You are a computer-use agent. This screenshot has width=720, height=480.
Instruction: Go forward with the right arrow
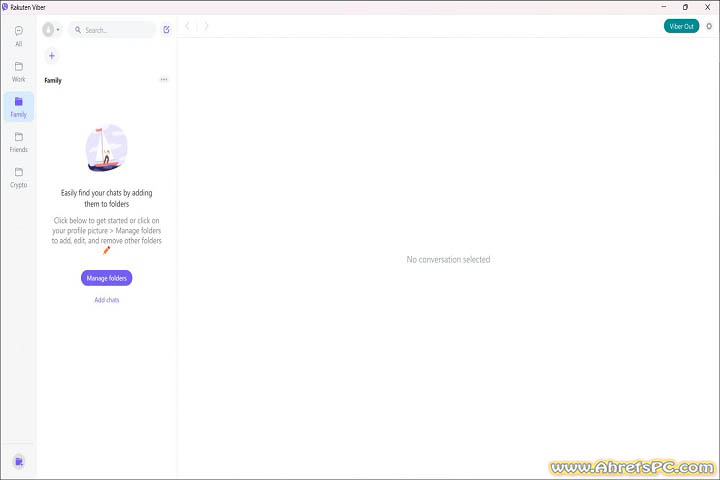click(x=206, y=26)
